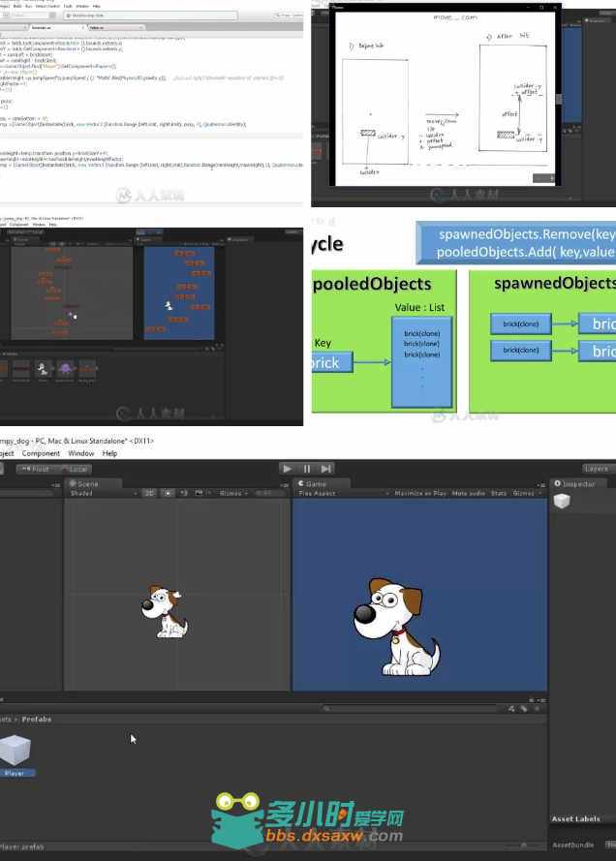The image size is (616, 861).
Task: Adjust the Project thumbnail size slider
Action: pos(525,846)
